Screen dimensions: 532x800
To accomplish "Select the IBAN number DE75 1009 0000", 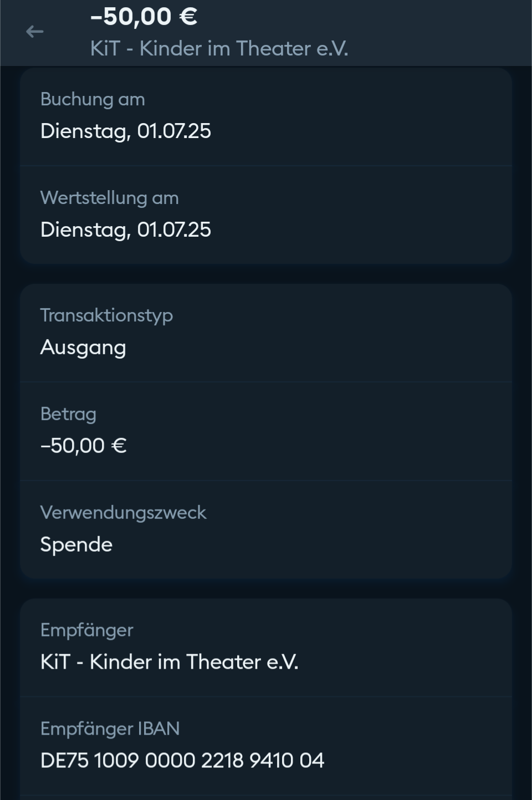I will click(x=182, y=761).
